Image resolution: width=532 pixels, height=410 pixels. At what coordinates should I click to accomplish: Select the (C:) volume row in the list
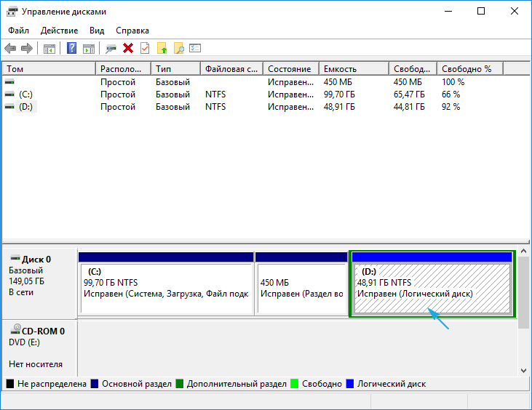point(26,95)
